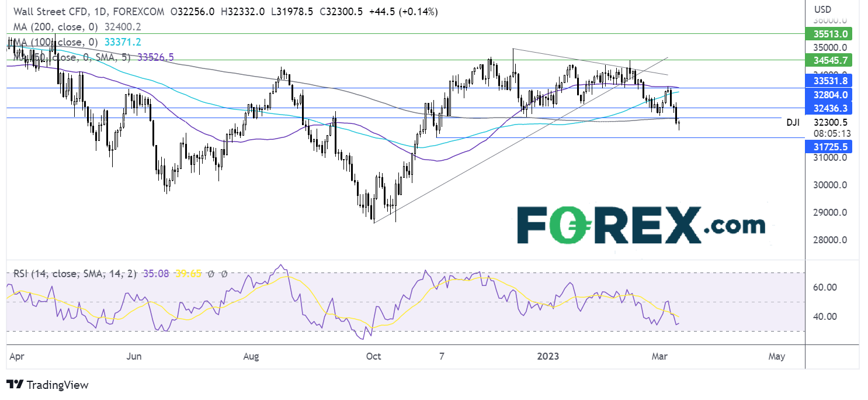Click the USD currency label
Screen dimensions: 868x400
[822, 9]
